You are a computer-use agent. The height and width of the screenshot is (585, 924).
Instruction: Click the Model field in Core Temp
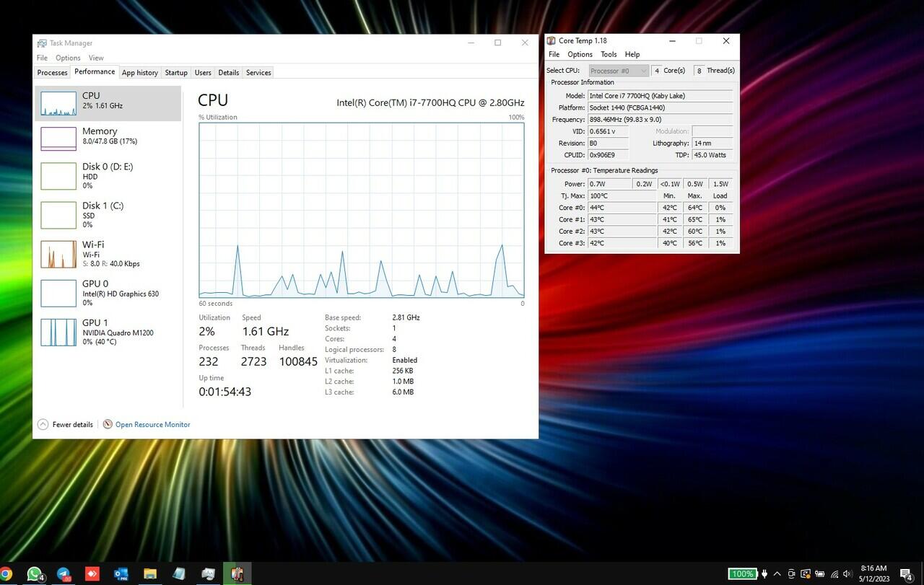click(661, 96)
